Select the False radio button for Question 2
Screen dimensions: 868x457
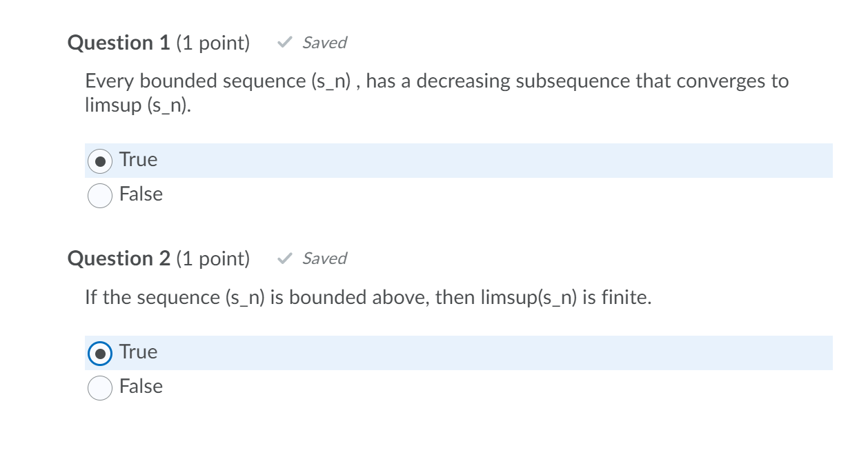coord(100,387)
